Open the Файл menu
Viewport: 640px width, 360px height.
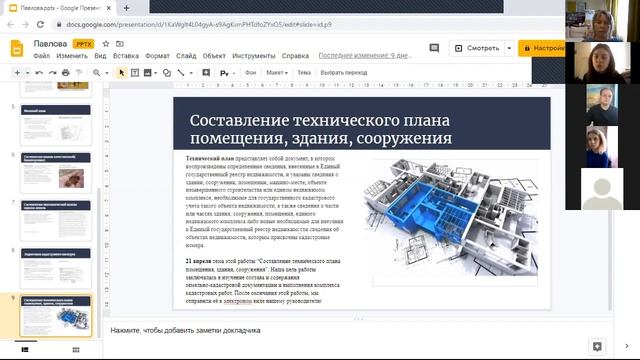[x=42, y=56]
